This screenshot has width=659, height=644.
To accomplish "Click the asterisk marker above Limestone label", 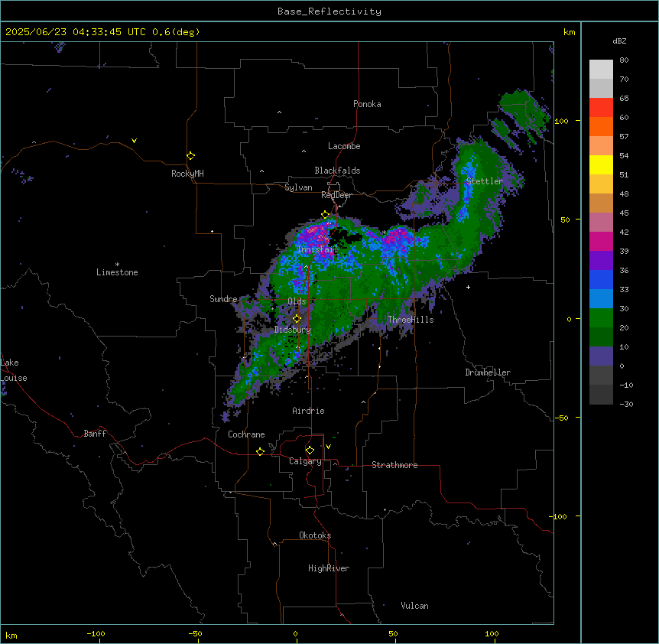I will pyautogui.click(x=117, y=265).
